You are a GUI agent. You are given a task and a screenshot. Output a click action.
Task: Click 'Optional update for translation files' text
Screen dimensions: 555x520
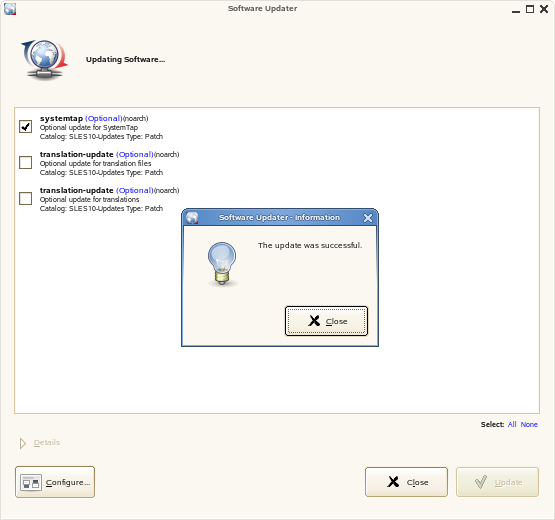tap(96, 163)
